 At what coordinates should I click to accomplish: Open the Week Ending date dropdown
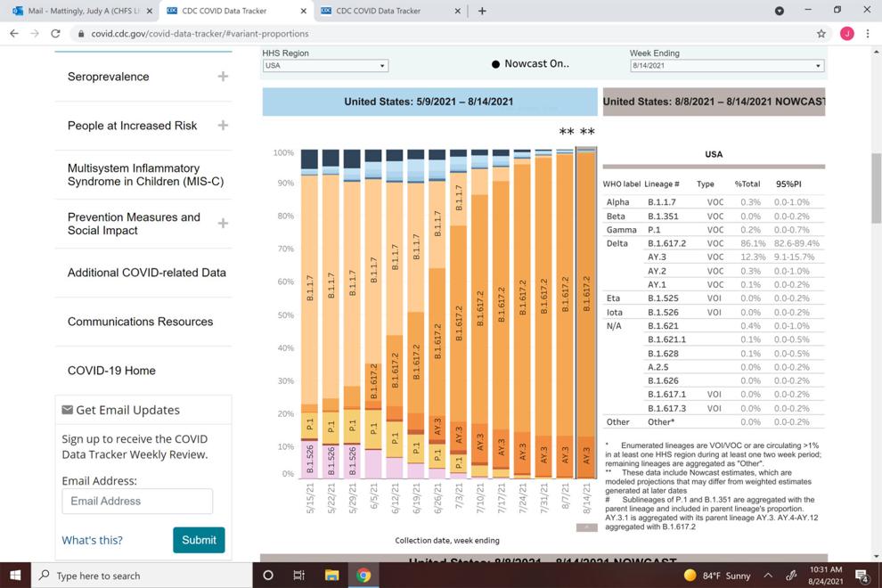tap(727, 66)
